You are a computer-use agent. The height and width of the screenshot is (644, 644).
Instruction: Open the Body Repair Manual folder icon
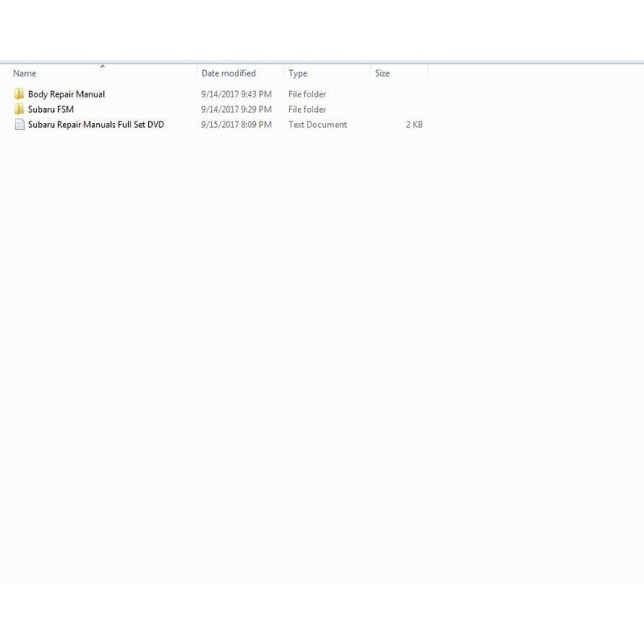point(19,94)
